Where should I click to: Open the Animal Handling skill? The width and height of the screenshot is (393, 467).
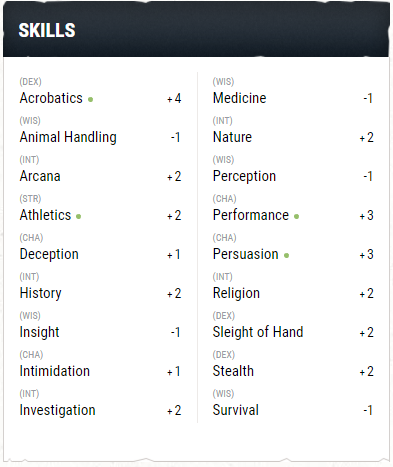[x=68, y=137]
